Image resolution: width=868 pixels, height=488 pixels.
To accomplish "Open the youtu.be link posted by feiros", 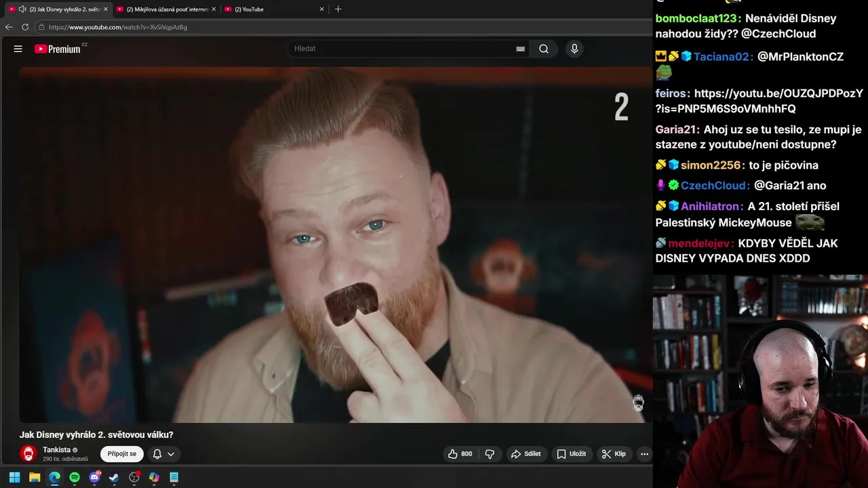I will (759, 101).
